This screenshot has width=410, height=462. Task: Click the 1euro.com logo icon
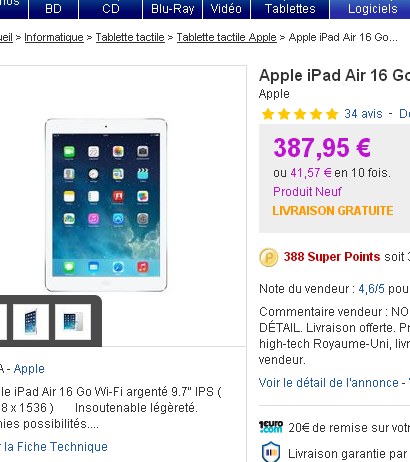coord(271,427)
